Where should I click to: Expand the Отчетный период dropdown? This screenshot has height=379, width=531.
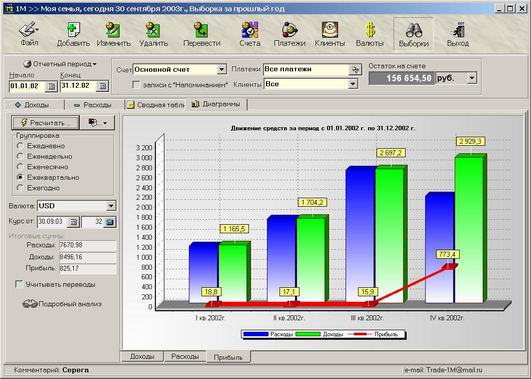pyautogui.click(x=60, y=64)
